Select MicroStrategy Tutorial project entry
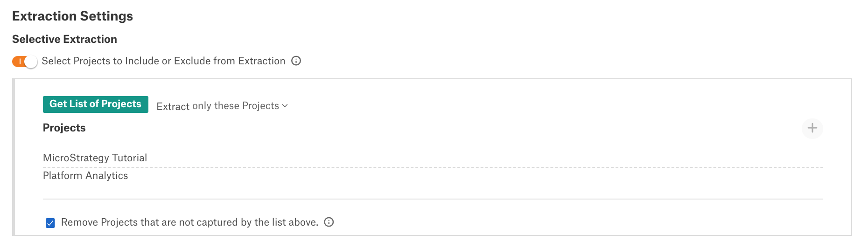Viewport: 868px width, 248px height. coord(95,158)
